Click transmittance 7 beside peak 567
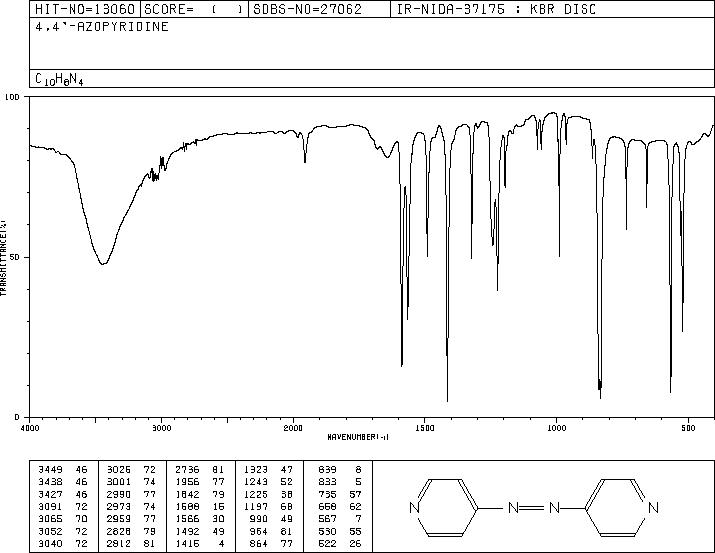The width and height of the screenshot is (715, 553). pyautogui.click(x=358, y=519)
